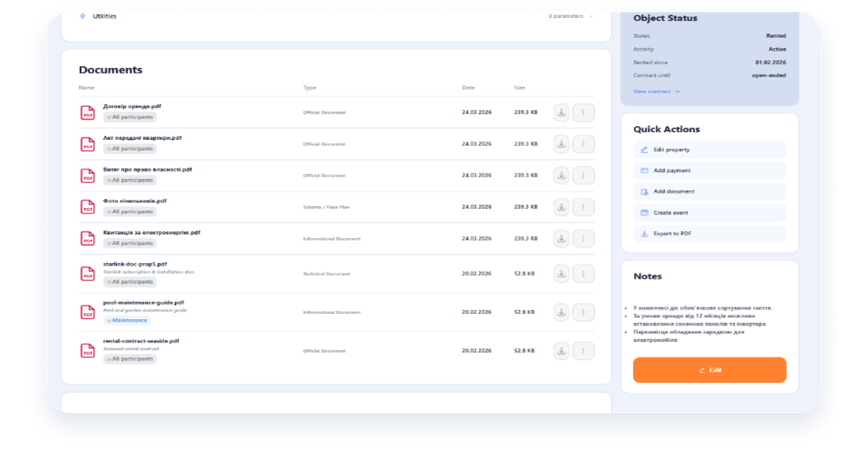This screenshot has height=449, width=868.
Task: Show more options for starlink-doc-prop5.pdf
Action: coord(583,273)
